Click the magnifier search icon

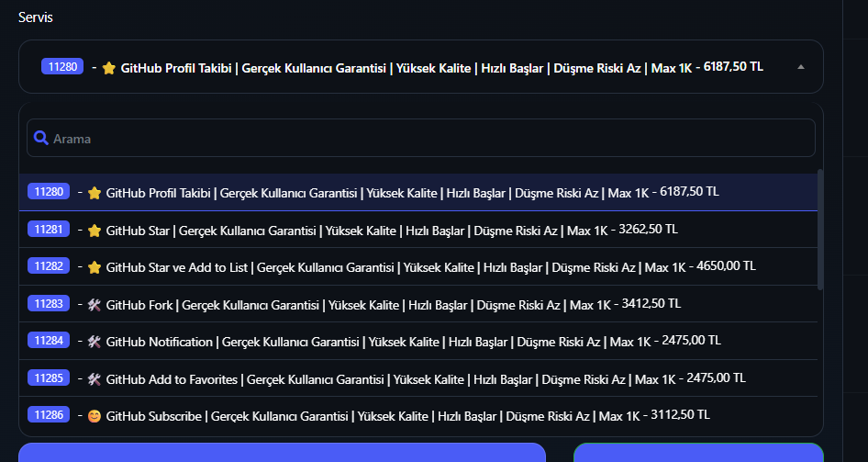[x=41, y=138]
